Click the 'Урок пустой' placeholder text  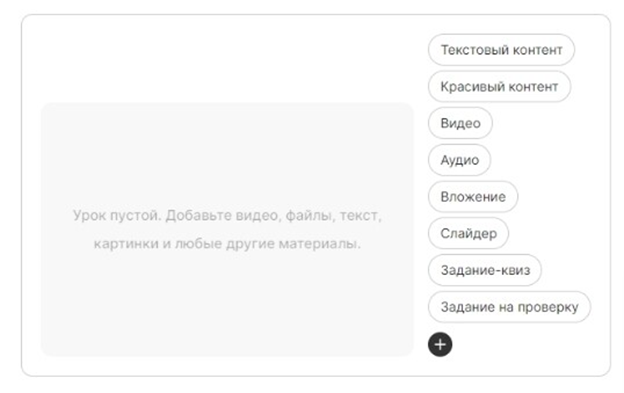click(227, 230)
